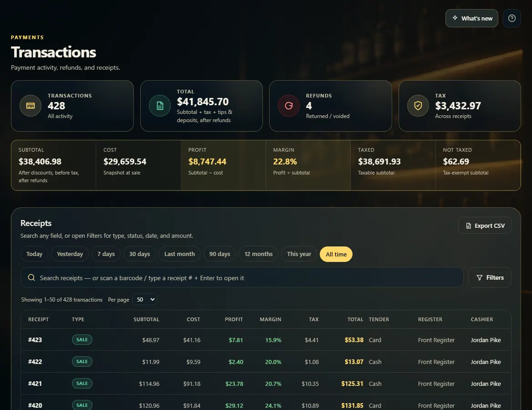Click the Showing 1–50 of 428 transactions text
This screenshot has width=532, height=410.
pos(62,300)
